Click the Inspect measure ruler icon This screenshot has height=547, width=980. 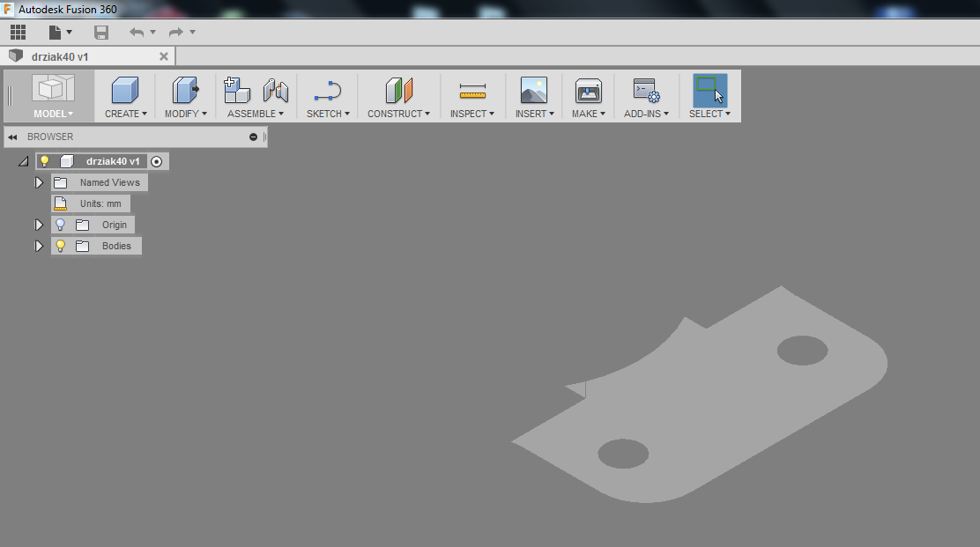(x=472, y=91)
